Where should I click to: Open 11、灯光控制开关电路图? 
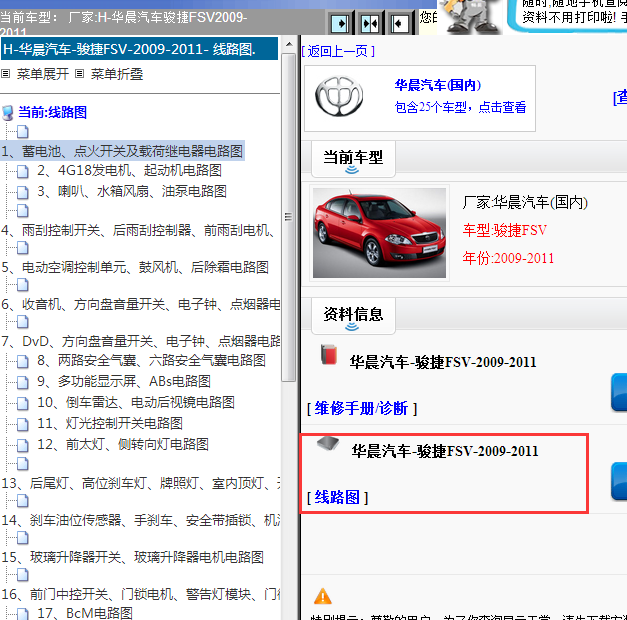click(x=110, y=424)
